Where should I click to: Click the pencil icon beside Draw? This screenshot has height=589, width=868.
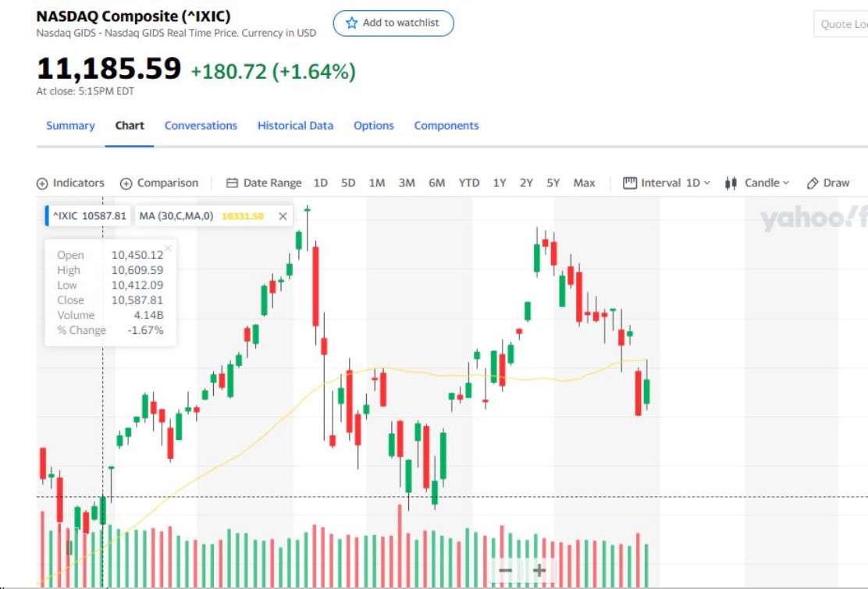(x=813, y=183)
